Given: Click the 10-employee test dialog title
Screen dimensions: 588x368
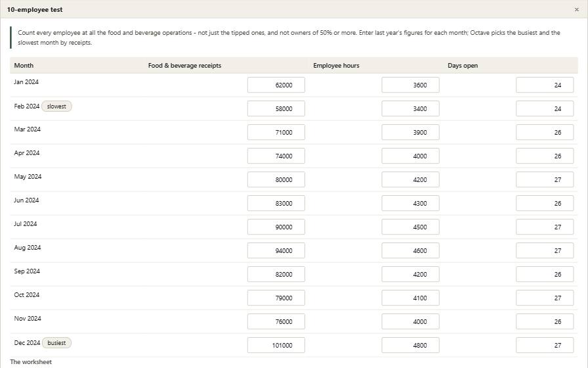Looking at the screenshot, I should (x=35, y=10).
